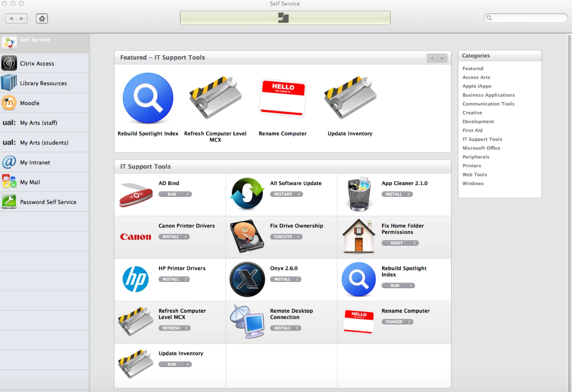Select the Apple IApps category
The width and height of the screenshot is (572, 392).
tap(477, 86)
